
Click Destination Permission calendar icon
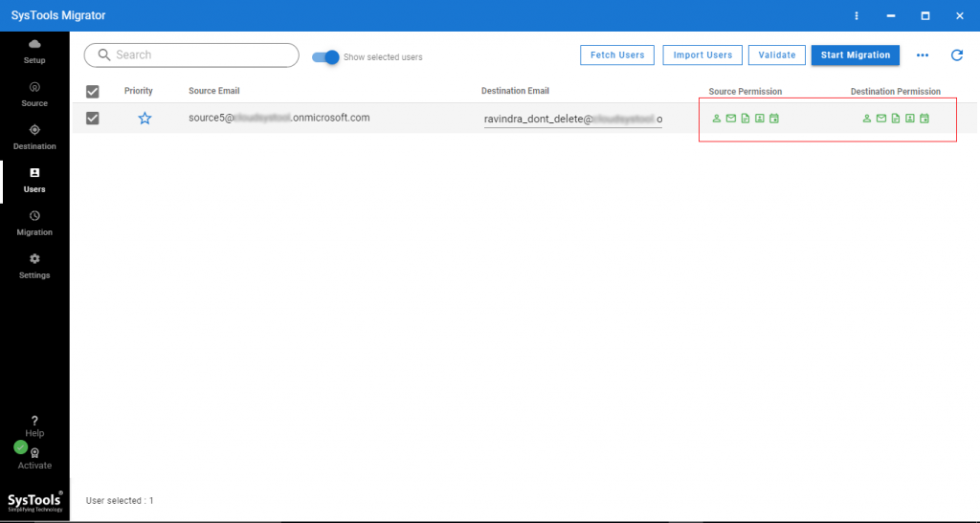click(x=924, y=118)
